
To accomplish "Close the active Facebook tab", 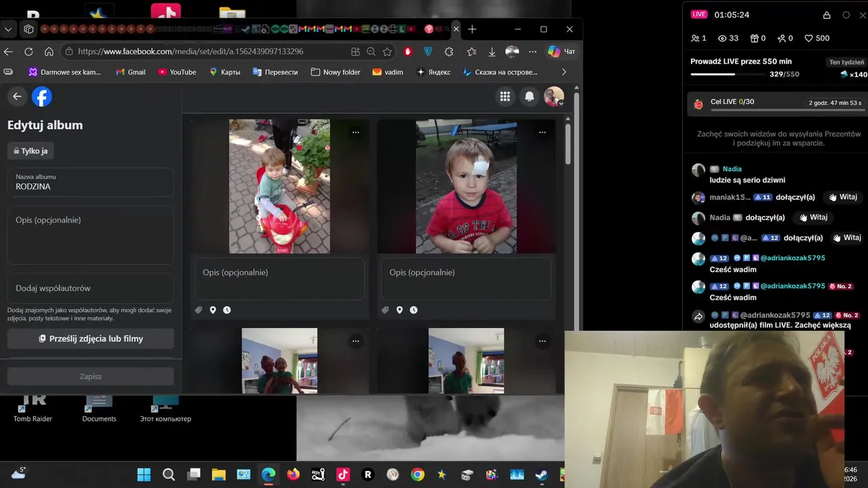I will 456,29.
